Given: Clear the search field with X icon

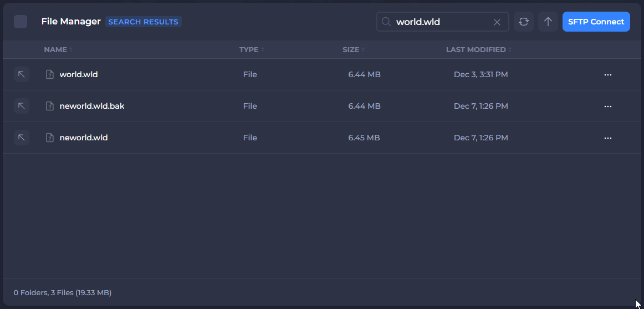Looking at the screenshot, I should [x=497, y=22].
